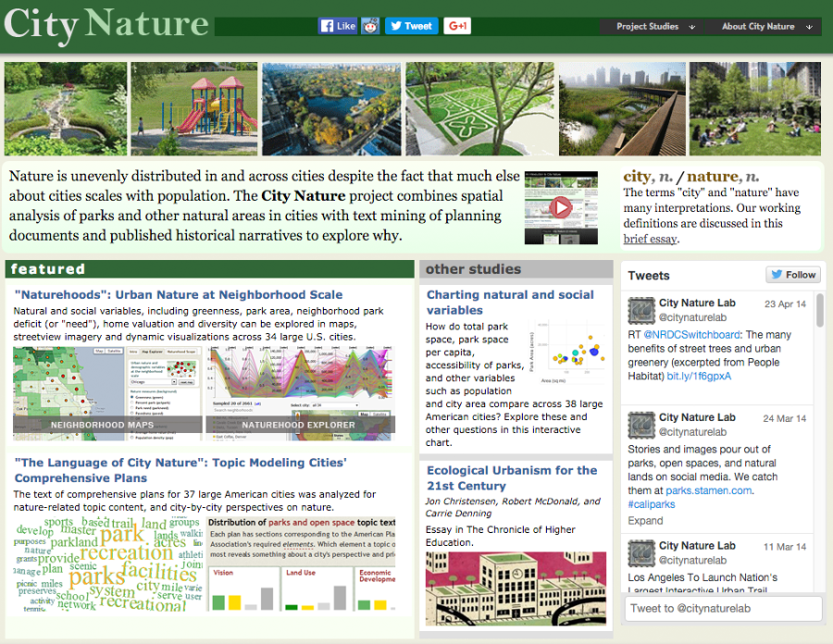The width and height of the screenshot is (833, 644).
Task: Open the NATUREHOOD EXPLORER thumbnail
Action: click(x=304, y=393)
